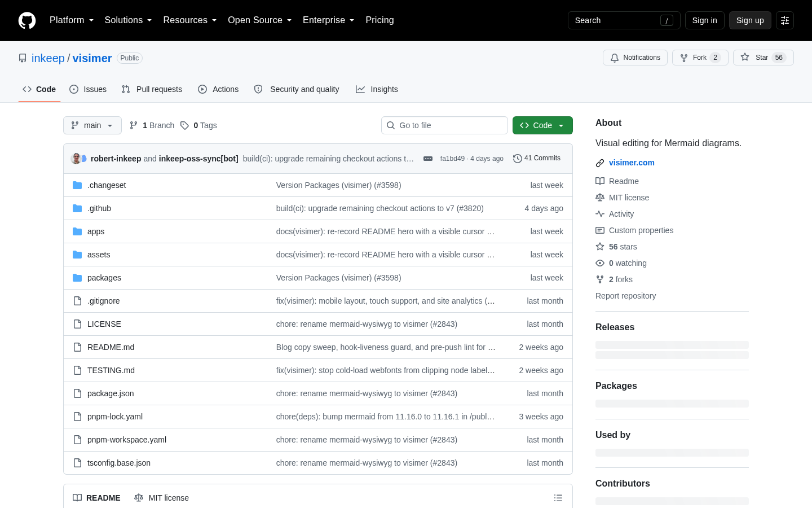Switch to the Security and quality tab
Viewport: 812px width, 508px height.
[297, 89]
